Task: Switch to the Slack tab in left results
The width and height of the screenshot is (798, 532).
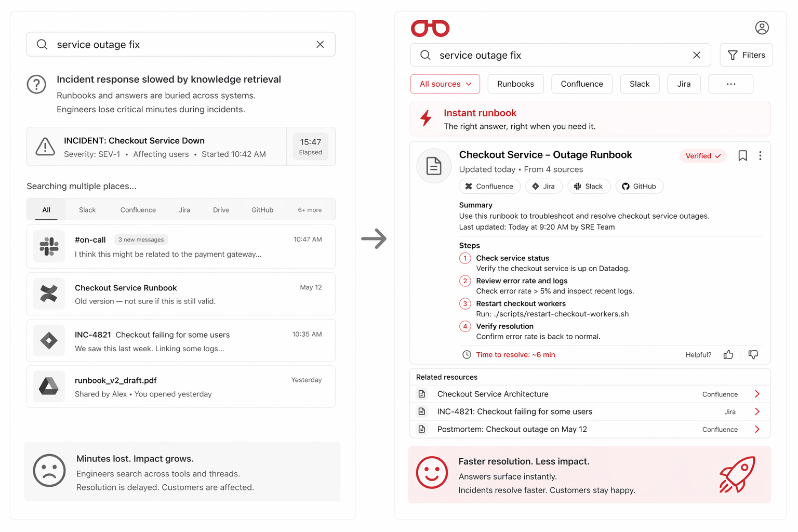Action: [x=87, y=210]
